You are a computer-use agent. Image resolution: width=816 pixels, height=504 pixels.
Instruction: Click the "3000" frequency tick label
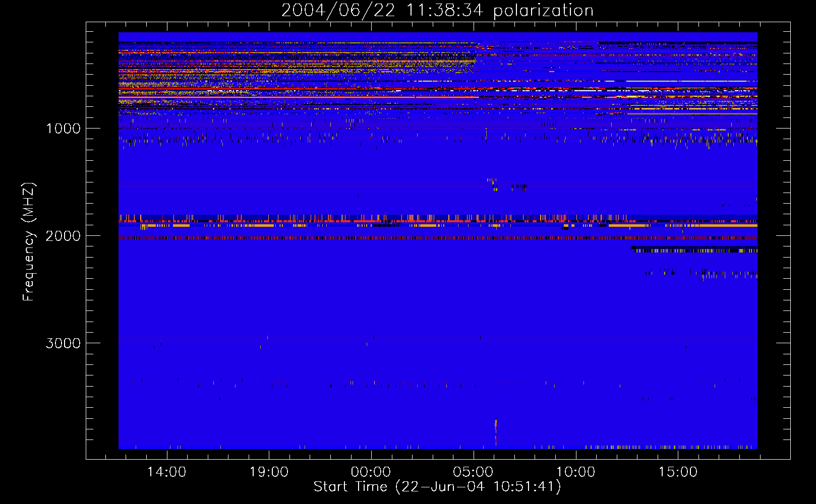point(63,343)
